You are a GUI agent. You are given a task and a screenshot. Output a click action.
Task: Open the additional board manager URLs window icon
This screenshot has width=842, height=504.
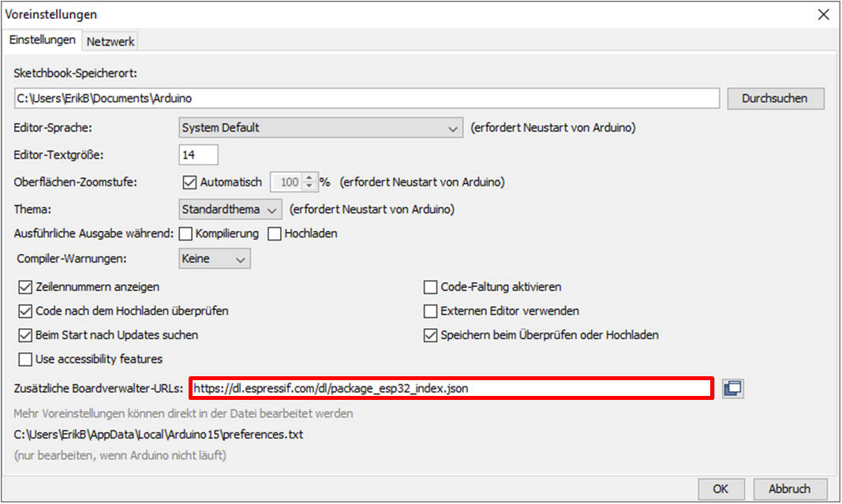tap(733, 388)
